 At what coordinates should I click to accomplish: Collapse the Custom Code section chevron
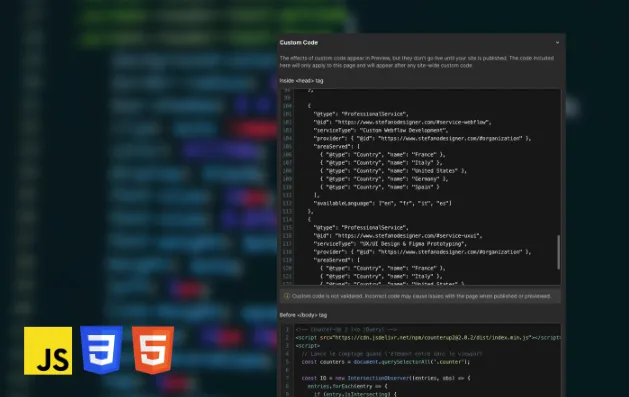point(557,43)
